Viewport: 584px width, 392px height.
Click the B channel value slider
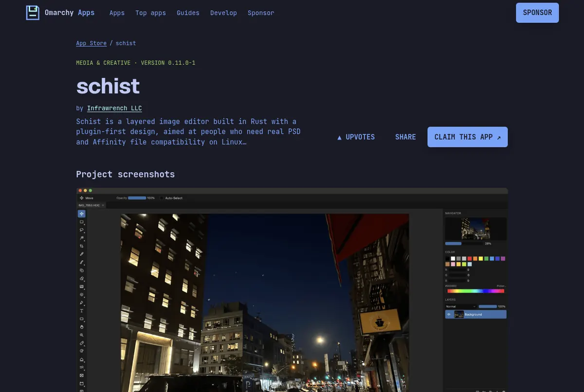coord(457,281)
